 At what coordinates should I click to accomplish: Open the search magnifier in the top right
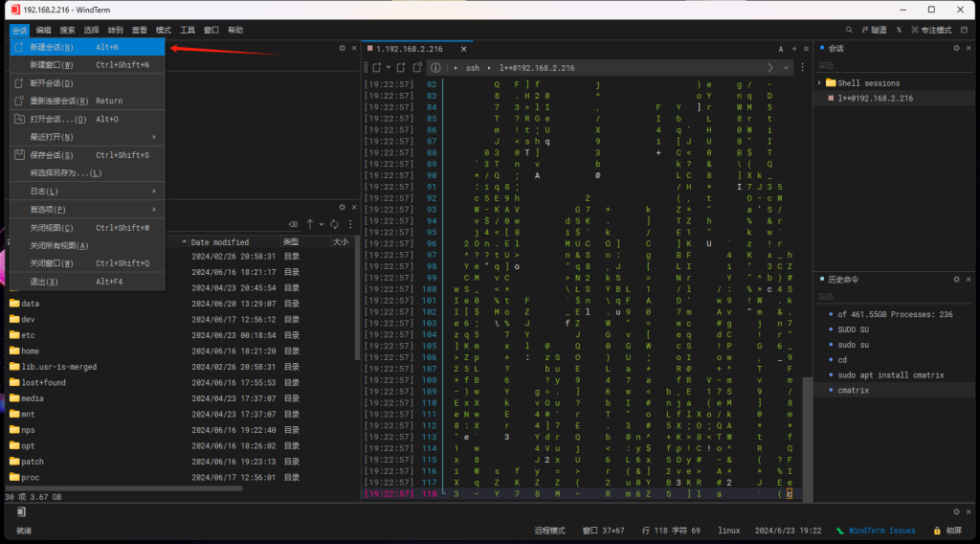pyautogui.click(x=849, y=30)
